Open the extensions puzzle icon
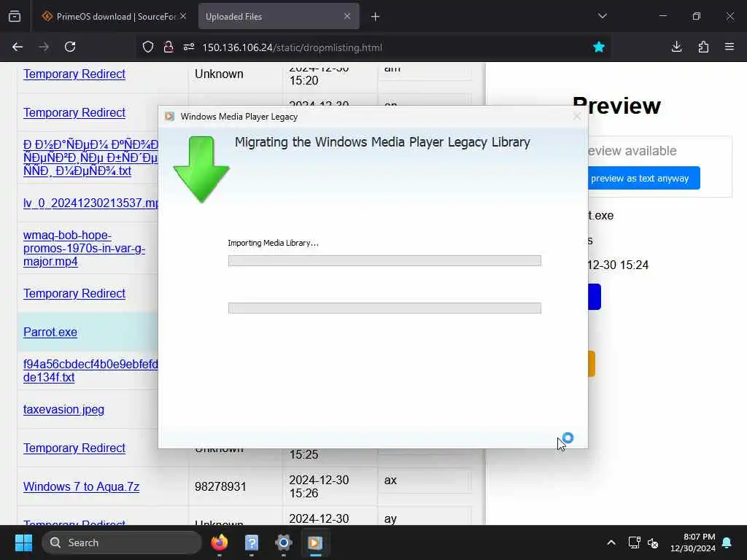The image size is (747, 560). (703, 47)
